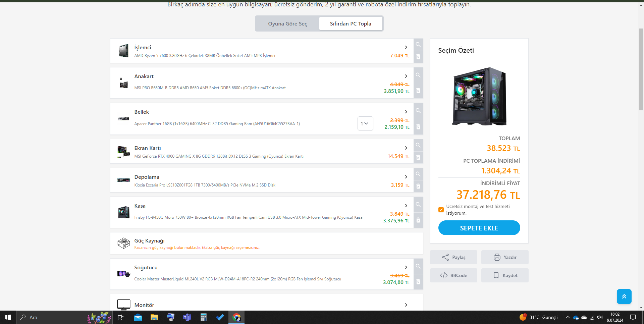Open File Explorer from the taskbar
Viewport: 644px width, 324px height.
[x=154, y=317]
